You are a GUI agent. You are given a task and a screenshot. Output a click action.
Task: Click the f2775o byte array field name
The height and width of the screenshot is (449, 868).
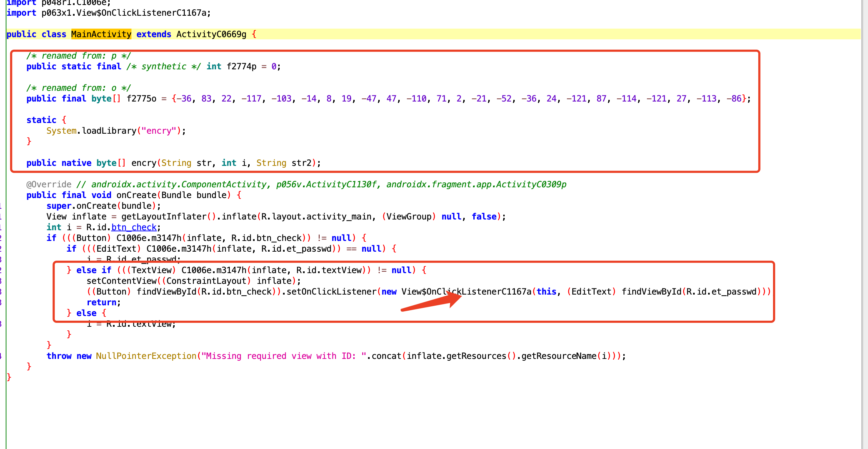tap(141, 99)
